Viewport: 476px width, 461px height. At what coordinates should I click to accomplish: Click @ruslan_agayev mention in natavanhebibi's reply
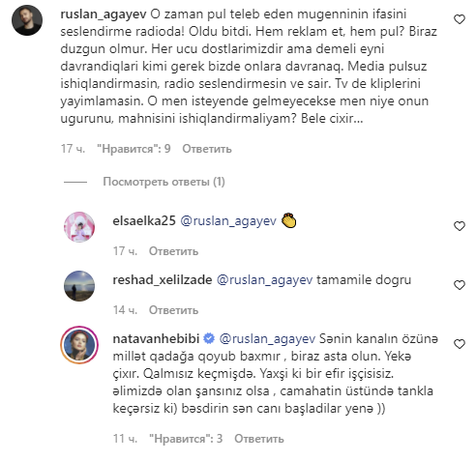click(x=267, y=339)
